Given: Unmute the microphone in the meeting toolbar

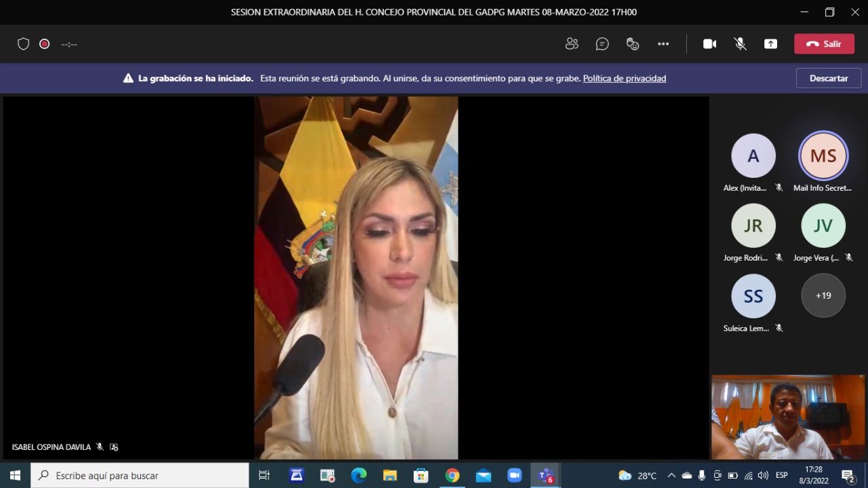Looking at the screenshot, I should point(740,44).
